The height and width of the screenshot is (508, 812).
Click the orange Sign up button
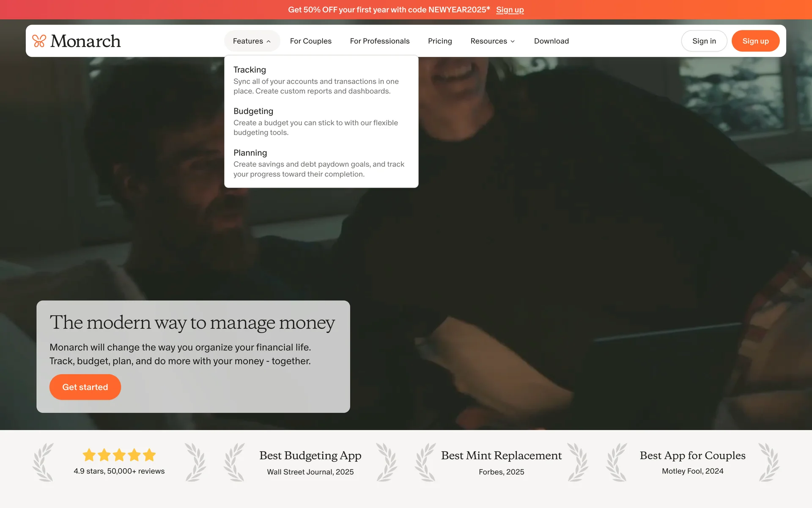point(755,41)
